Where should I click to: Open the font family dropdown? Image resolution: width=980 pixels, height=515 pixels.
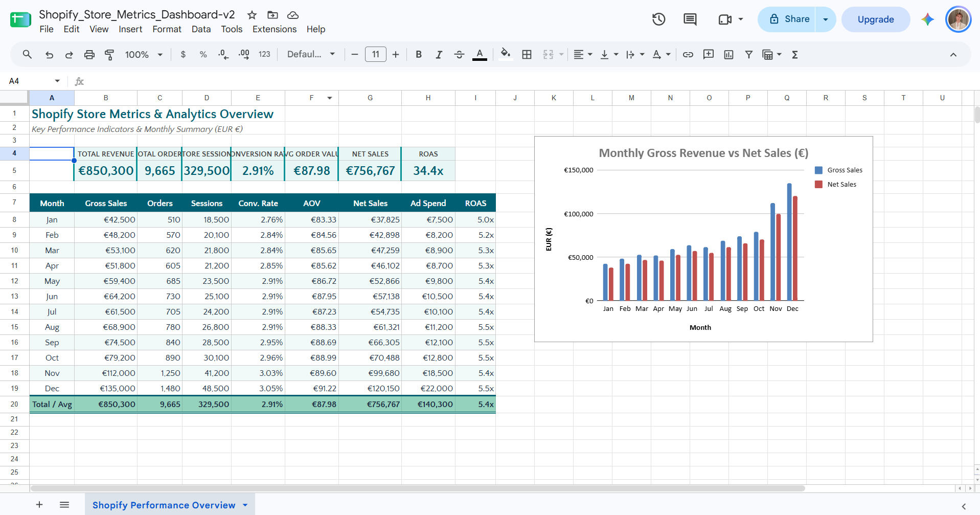tap(311, 54)
